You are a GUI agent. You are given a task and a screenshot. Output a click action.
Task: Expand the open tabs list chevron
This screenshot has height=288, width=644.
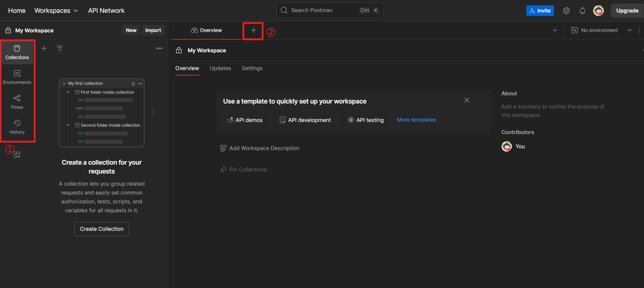click(x=555, y=30)
